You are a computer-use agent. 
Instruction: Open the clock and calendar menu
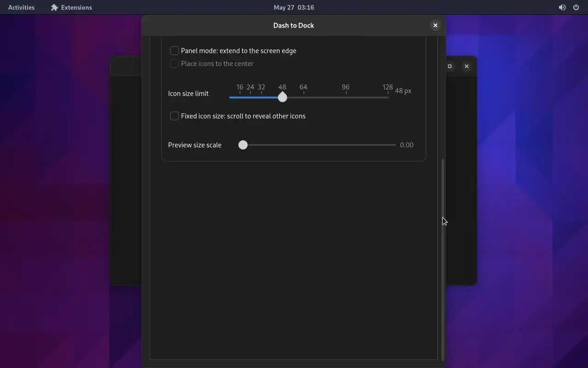click(294, 7)
